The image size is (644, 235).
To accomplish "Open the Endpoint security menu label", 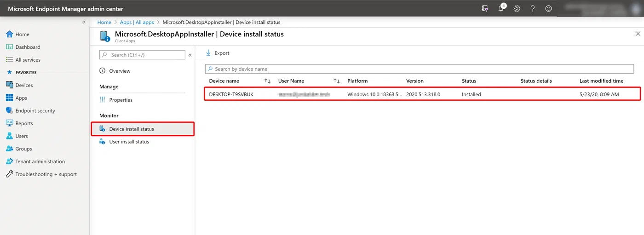I will [x=35, y=111].
